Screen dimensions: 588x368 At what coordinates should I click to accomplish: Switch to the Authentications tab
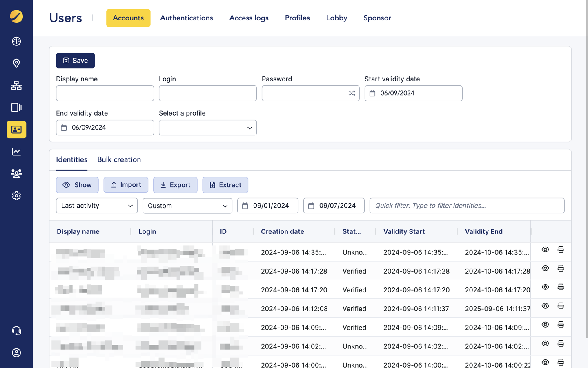pos(186,18)
